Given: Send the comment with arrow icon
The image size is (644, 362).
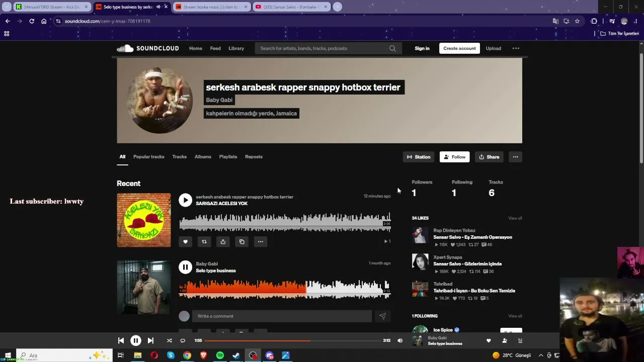Looking at the screenshot, I should pyautogui.click(x=382, y=316).
